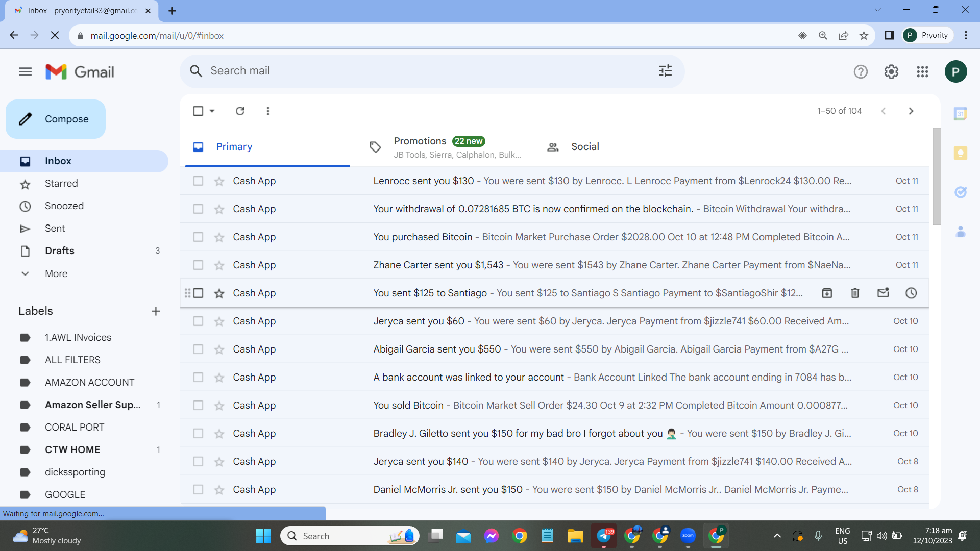Open Chrome tab search dropdown
The image size is (980, 551).
[877, 10]
